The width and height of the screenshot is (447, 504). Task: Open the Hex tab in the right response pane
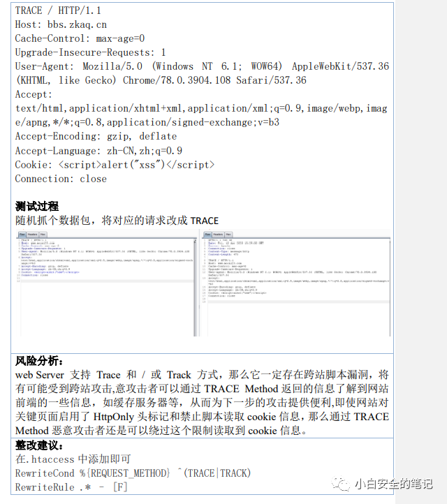point(228,235)
